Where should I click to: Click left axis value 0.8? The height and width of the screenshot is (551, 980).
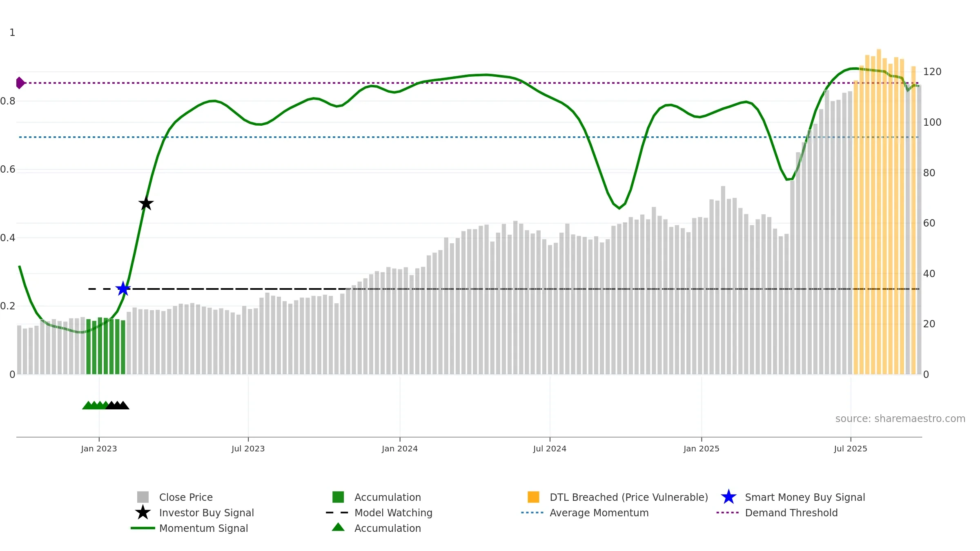coord(7,101)
